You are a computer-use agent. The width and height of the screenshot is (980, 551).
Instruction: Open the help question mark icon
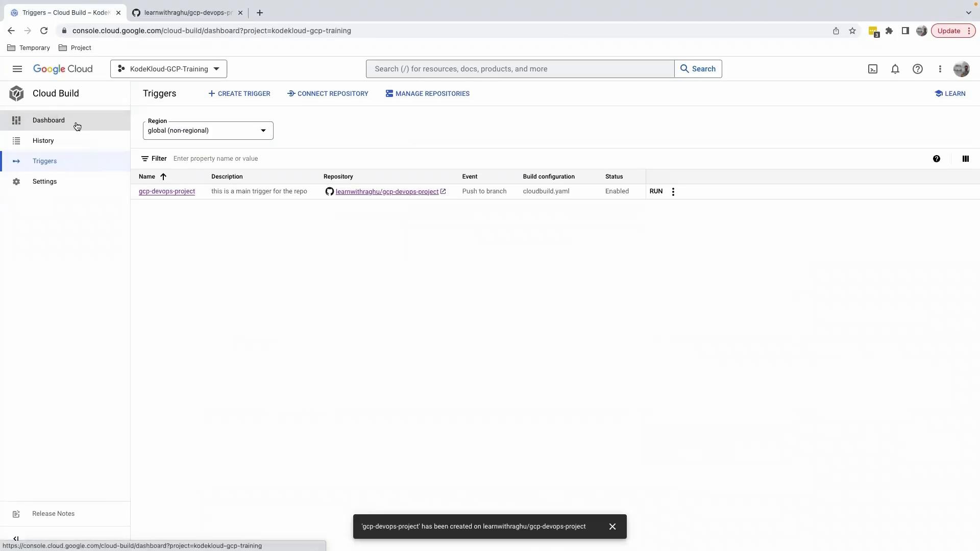(x=918, y=69)
